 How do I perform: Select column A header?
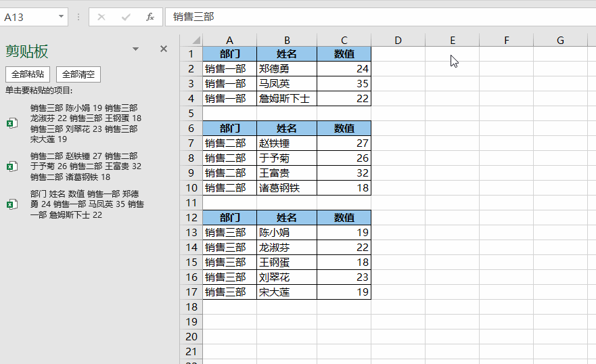click(229, 41)
